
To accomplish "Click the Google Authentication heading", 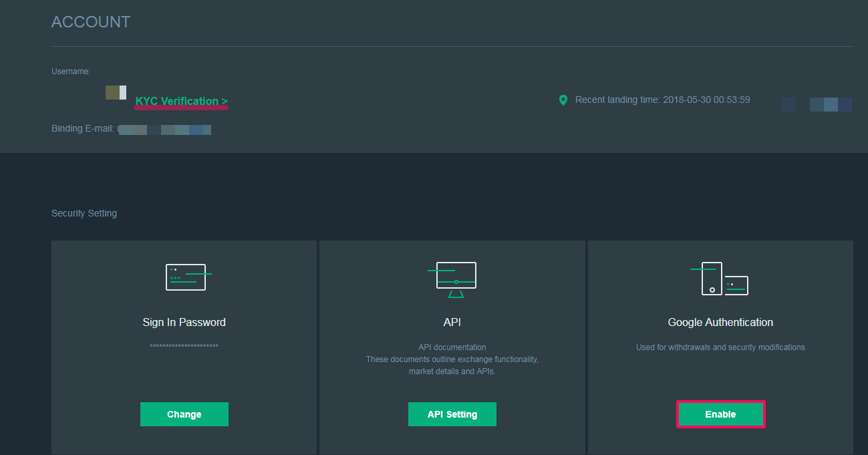I will [x=720, y=322].
